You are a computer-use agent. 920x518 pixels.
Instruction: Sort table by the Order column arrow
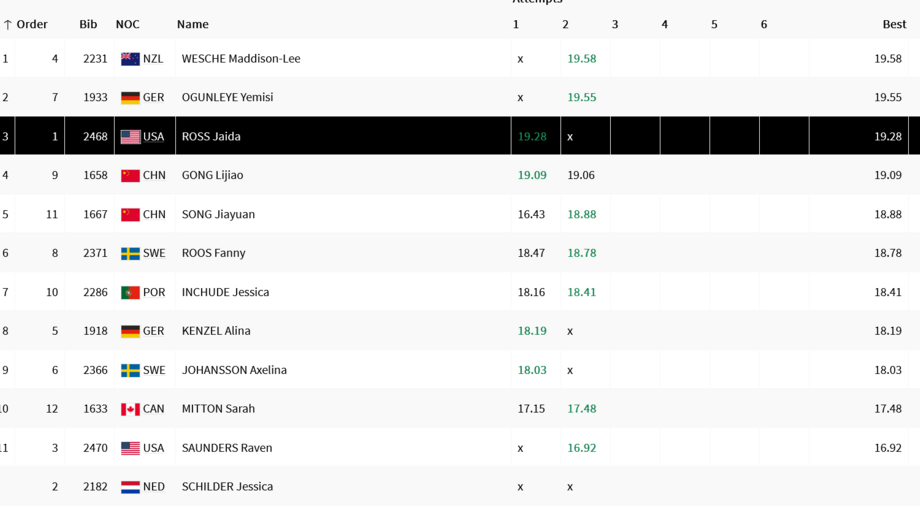tap(8, 25)
